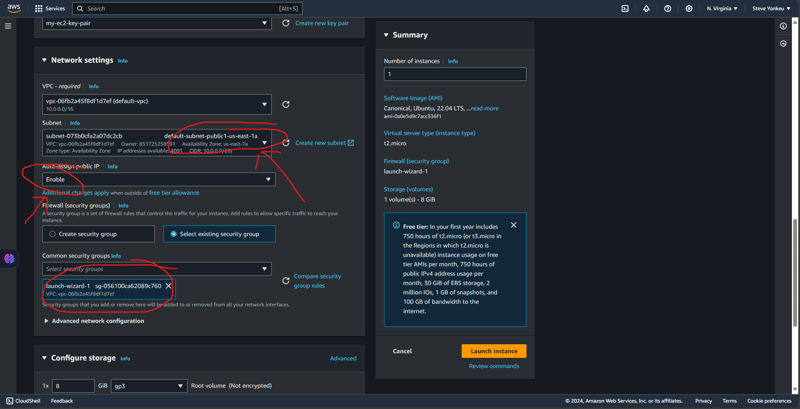Open Auto-assign public IP dropdown

coord(159,180)
